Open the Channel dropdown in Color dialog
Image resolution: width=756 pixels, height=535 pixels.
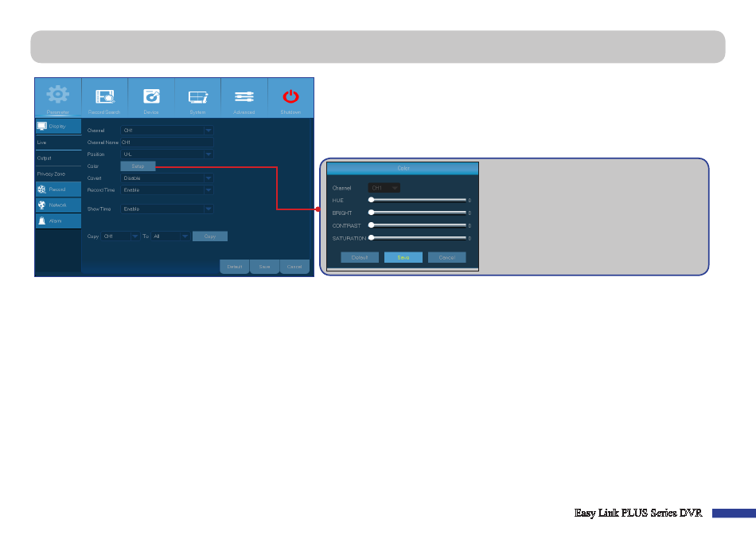pos(384,188)
